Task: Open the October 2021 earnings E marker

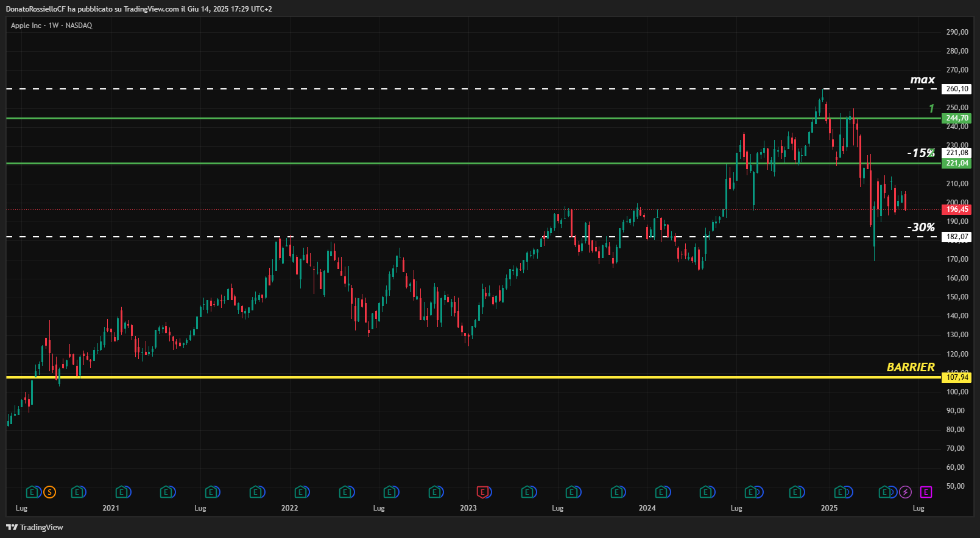Action: (256, 492)
